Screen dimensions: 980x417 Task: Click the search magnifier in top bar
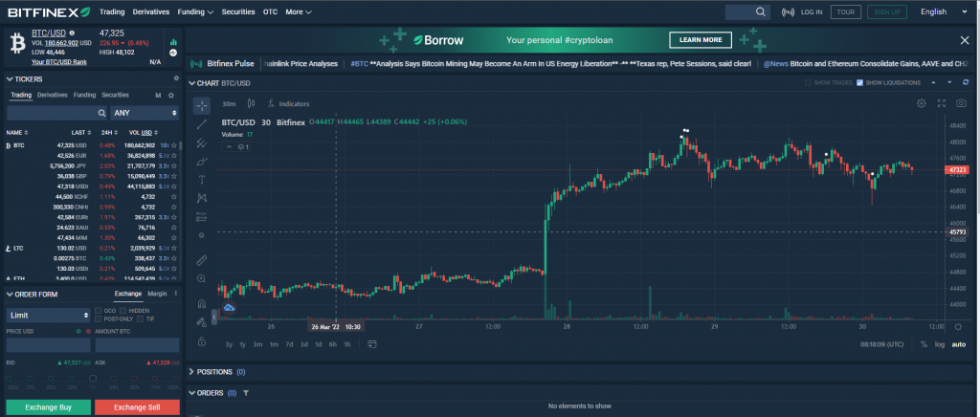pyautogui.click(x=760, y=11)
